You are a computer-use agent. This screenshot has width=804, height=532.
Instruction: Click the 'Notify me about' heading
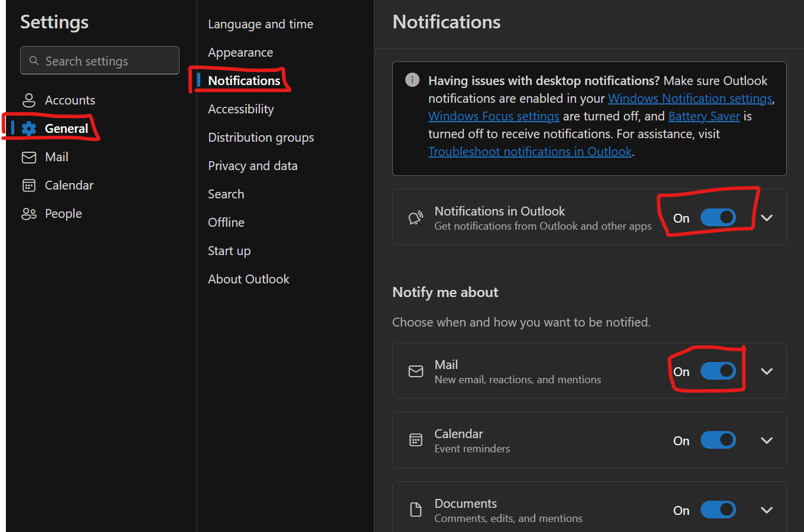445,292
